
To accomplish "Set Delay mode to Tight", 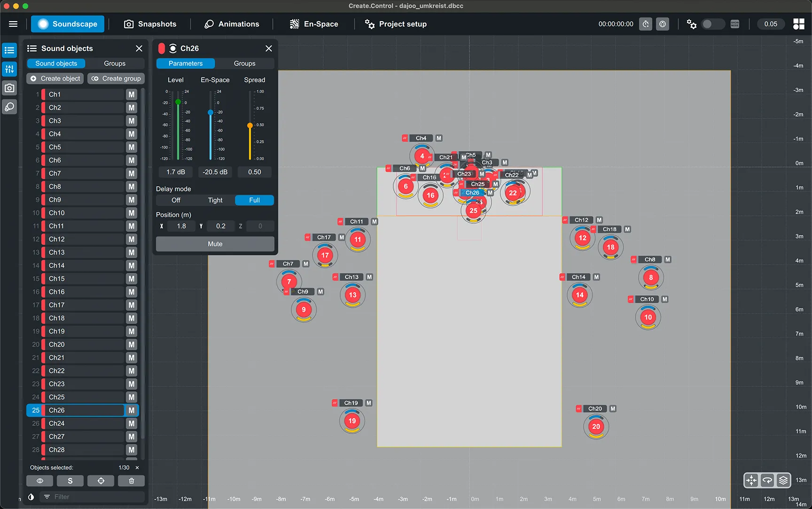I will 215,200.
